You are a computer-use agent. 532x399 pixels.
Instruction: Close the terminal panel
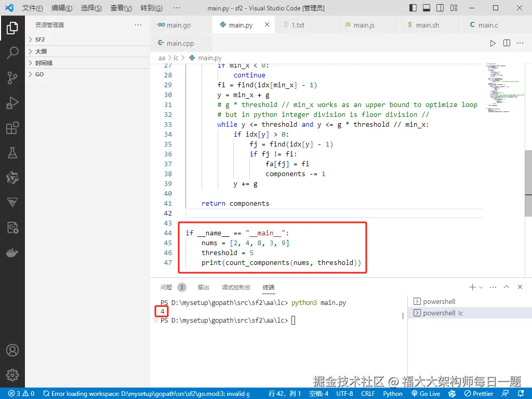pos(520,287)
